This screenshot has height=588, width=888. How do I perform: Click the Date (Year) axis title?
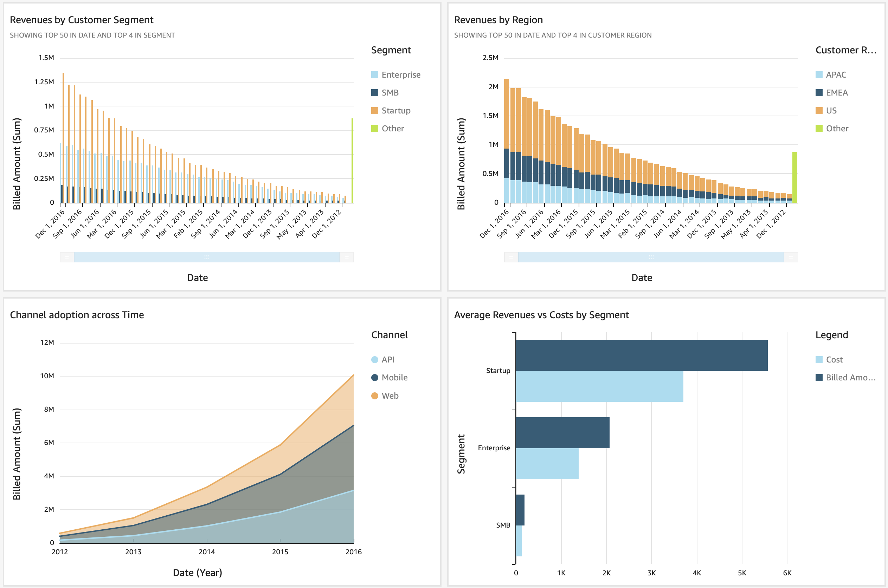[x=198, y=573]
